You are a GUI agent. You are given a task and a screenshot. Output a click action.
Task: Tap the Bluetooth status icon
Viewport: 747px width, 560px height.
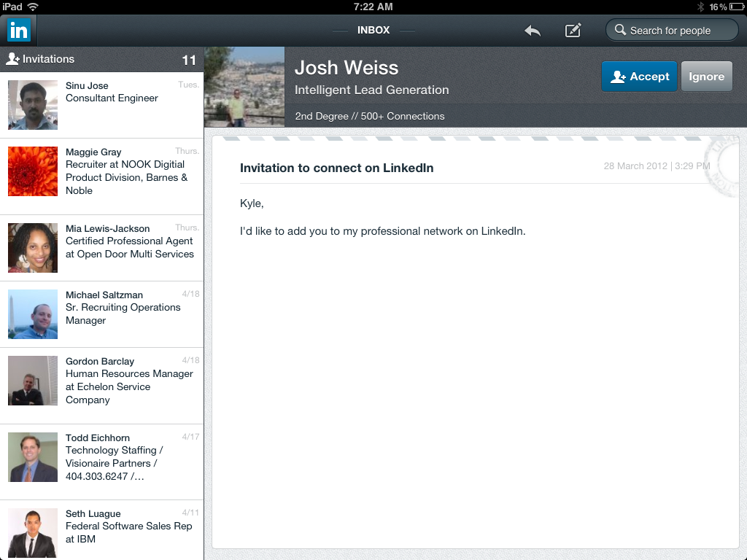coord(700,7)
